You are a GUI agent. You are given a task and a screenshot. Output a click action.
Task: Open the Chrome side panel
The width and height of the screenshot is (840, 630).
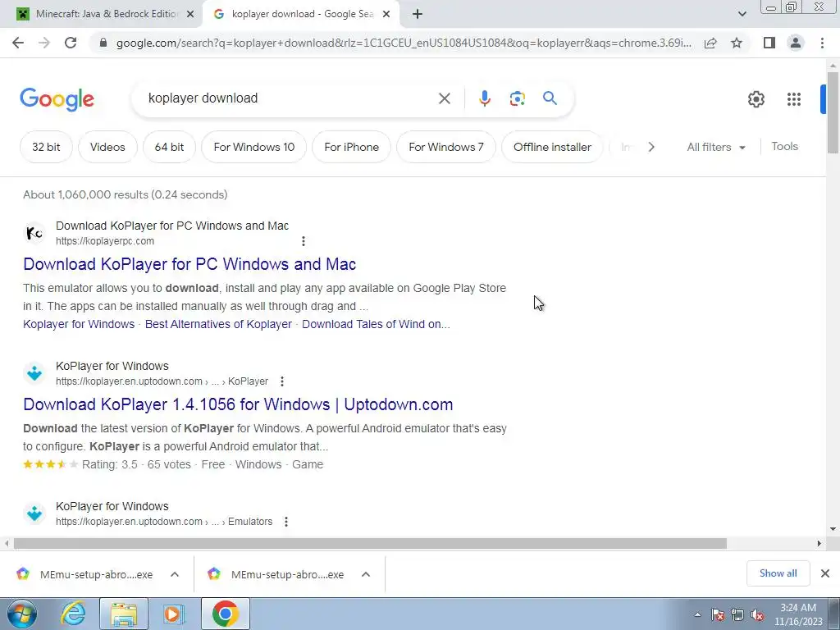769,43
